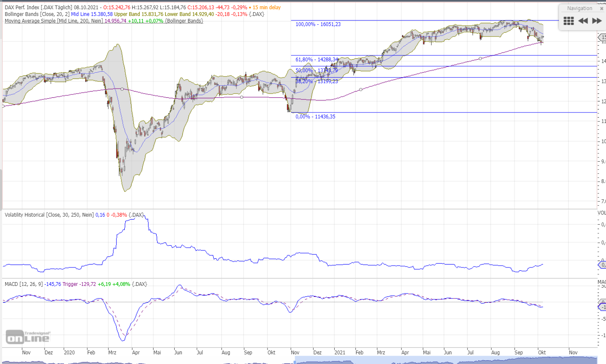Screen dimensions: 606x364
Task: Select the 0,00% - 11436,35 Fibonacci label
Action: coord(315,117)
